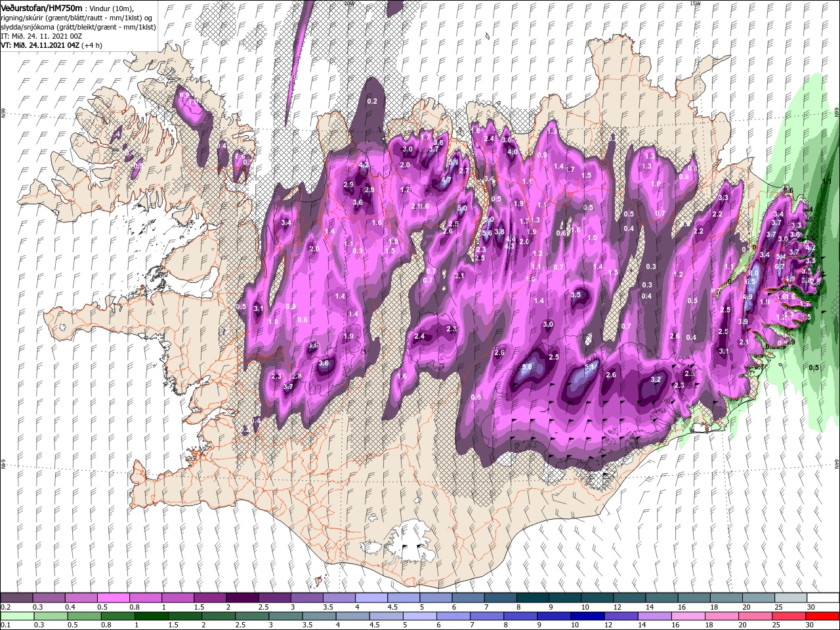Pick lower legend swatch between 10 and 12

point(587,616)
